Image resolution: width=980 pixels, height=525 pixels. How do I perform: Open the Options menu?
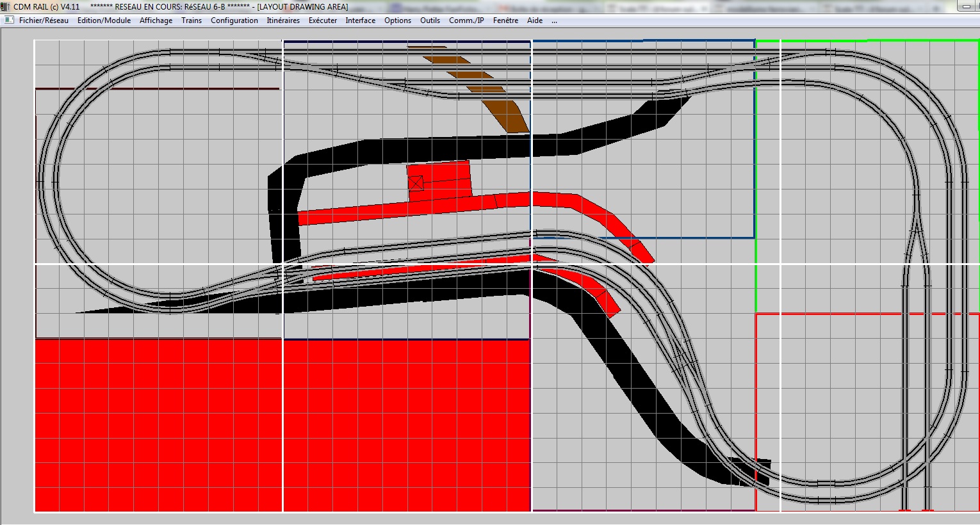click(398, 20)
